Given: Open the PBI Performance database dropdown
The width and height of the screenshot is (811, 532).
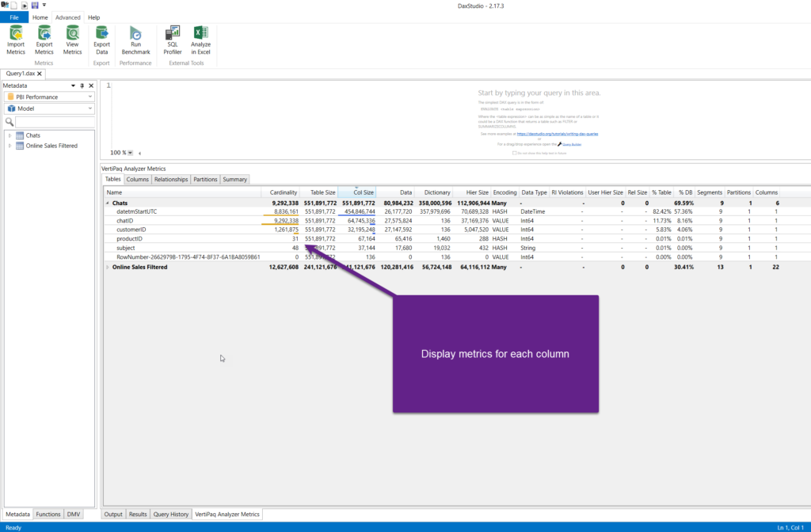Looking at the screenshot, I should coord(90,97).
